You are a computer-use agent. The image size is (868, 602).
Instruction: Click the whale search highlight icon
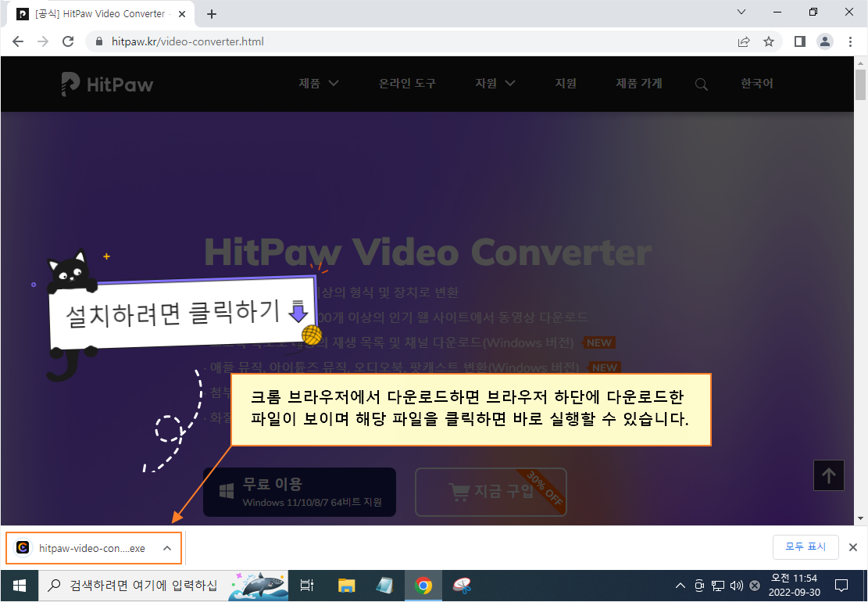259,586
